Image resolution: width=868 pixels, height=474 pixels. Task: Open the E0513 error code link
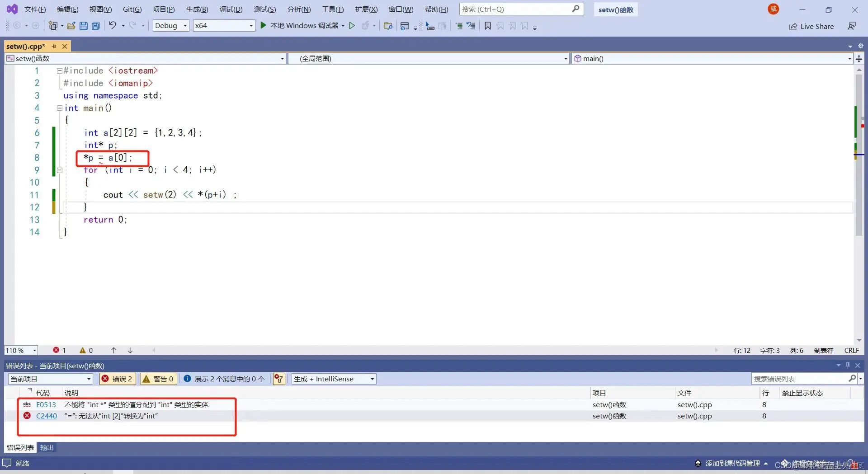click(46, 404)
